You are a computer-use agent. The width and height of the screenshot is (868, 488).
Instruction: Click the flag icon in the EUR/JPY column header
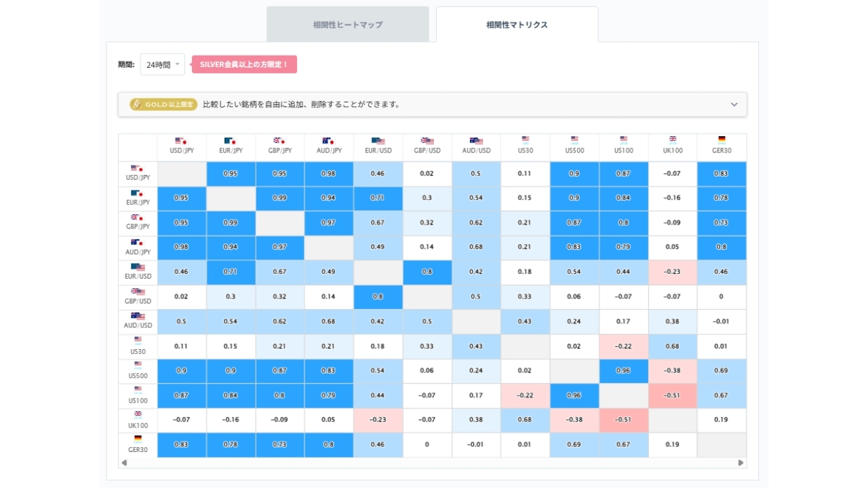pos(230,141)
